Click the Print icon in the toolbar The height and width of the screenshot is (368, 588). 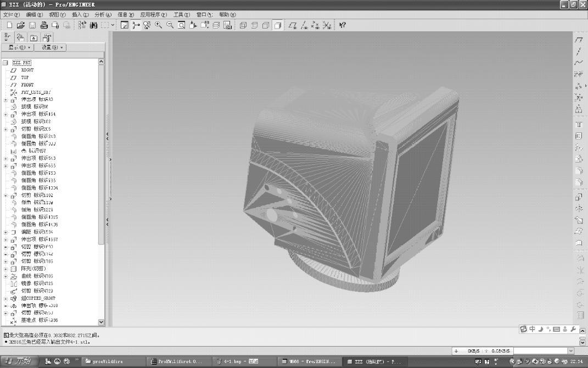44,25
